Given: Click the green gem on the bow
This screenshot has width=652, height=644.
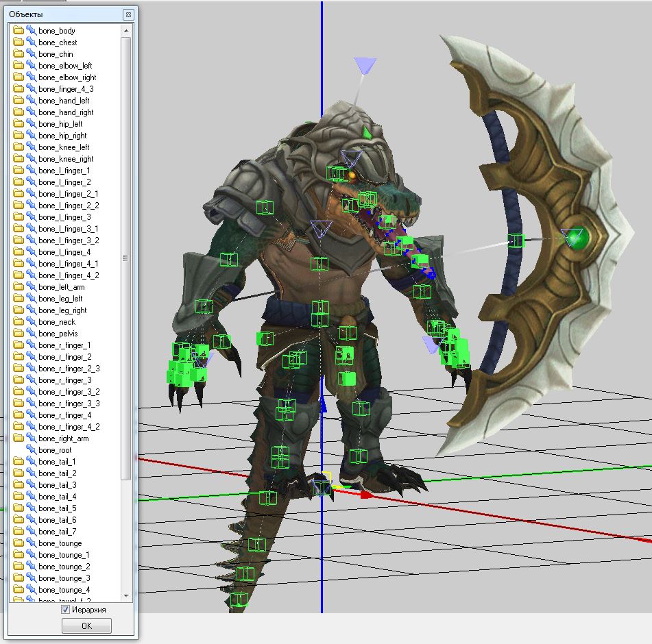Looking at the screenshot, I should click(577, 239).
